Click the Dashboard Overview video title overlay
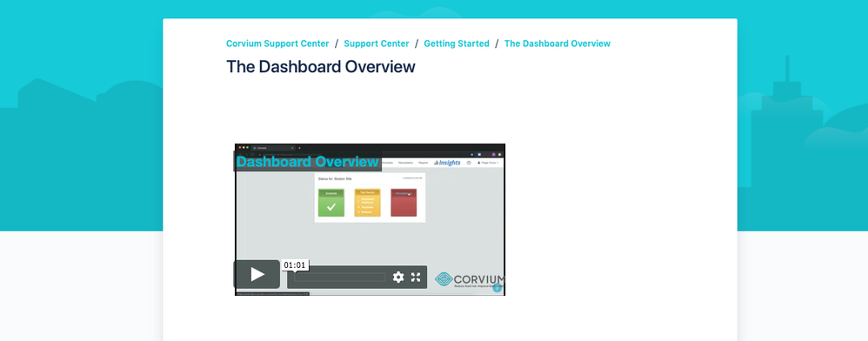The height and width of the screenshot is (341, 868). [x=308, y=162]
